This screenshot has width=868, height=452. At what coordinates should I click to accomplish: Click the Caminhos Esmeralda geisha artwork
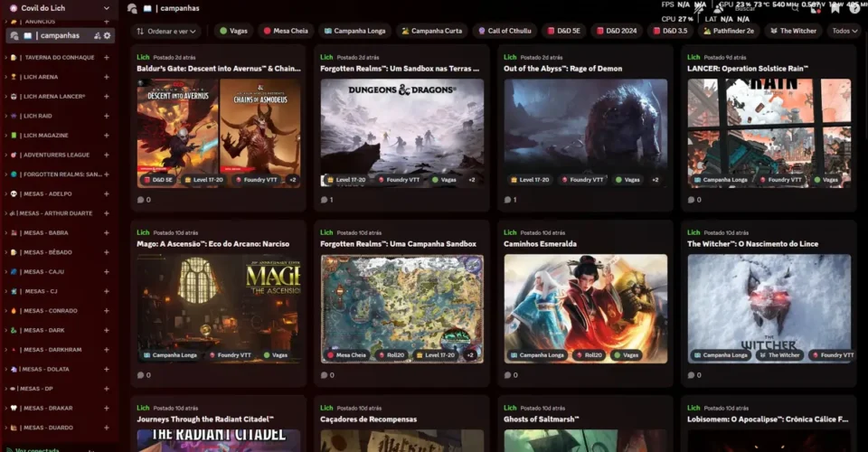point(586,308)
